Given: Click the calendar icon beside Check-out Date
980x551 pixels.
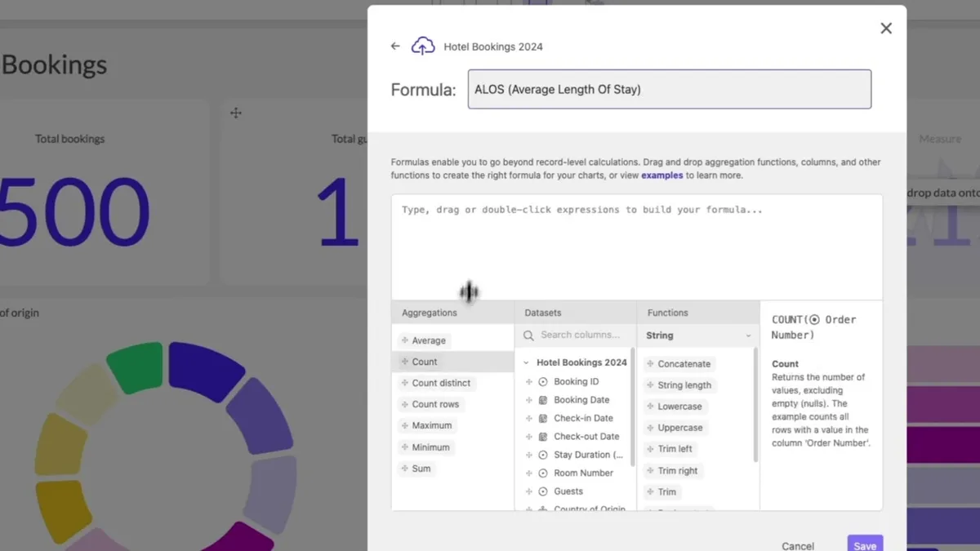Looking at the screenshot, I should click(x=543, y=437).
